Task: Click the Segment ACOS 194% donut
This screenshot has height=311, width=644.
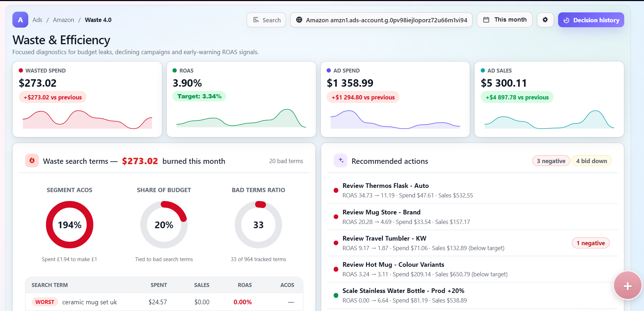Action: [70, 225]
